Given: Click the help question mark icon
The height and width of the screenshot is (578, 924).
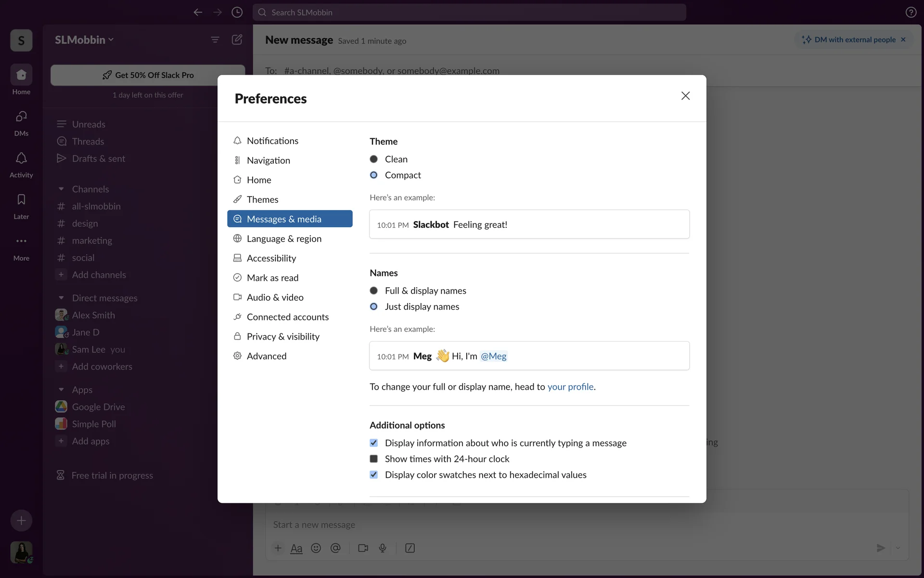Looking at the screenshot, I should tap(911, 13).
